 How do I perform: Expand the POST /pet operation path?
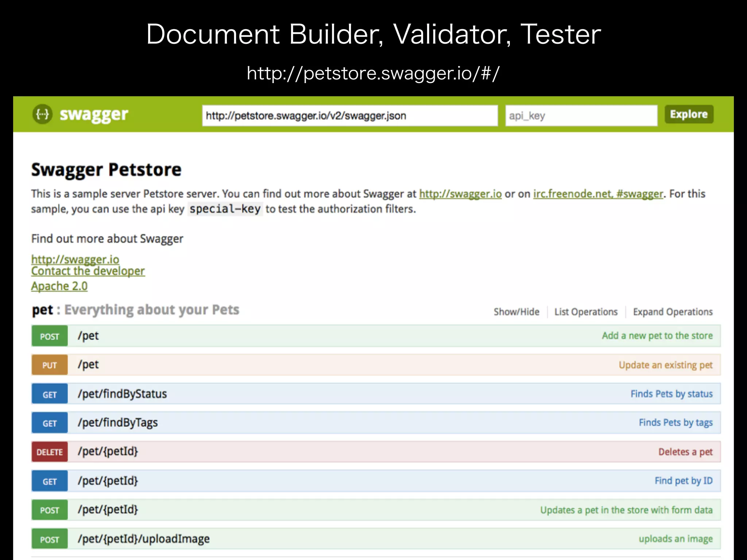click(88, 336)
